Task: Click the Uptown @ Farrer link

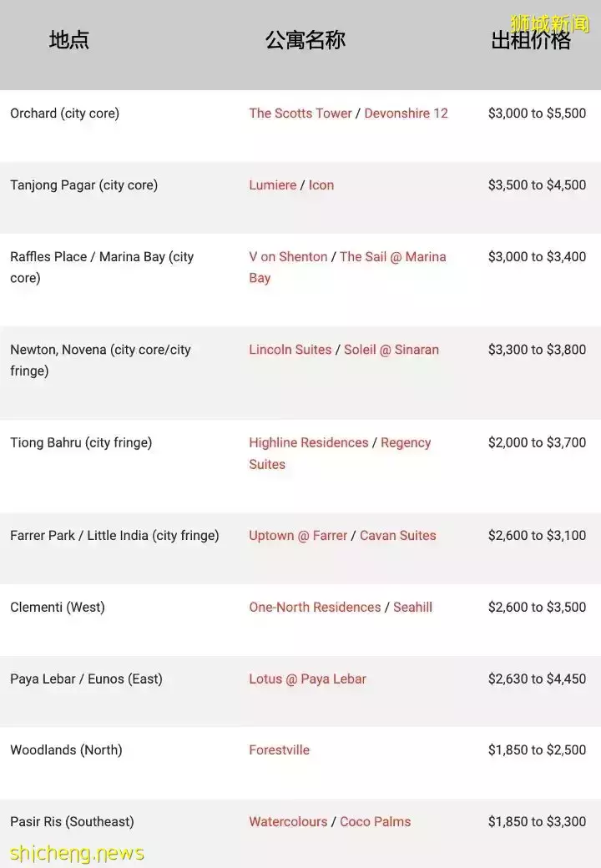Action: coord(298,536)
